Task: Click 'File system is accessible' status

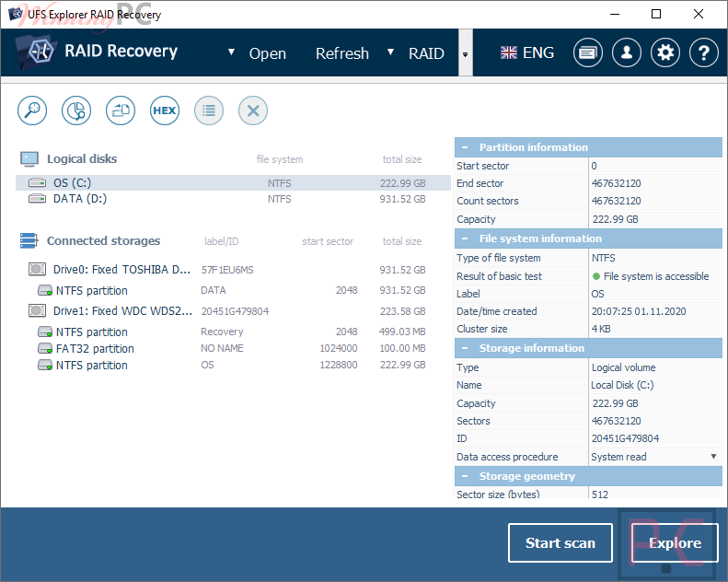Action: (x=656, y=276)
